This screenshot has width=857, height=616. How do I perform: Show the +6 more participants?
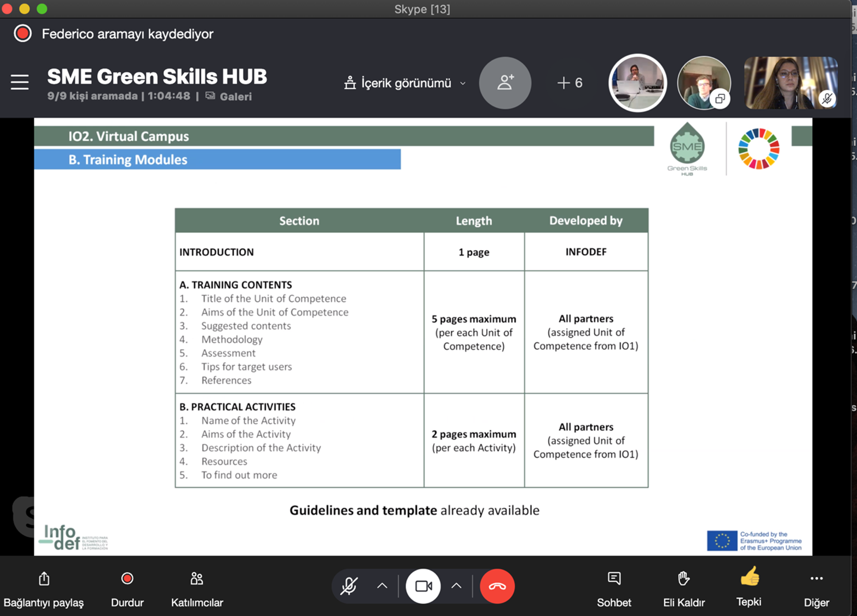(570, 83)
